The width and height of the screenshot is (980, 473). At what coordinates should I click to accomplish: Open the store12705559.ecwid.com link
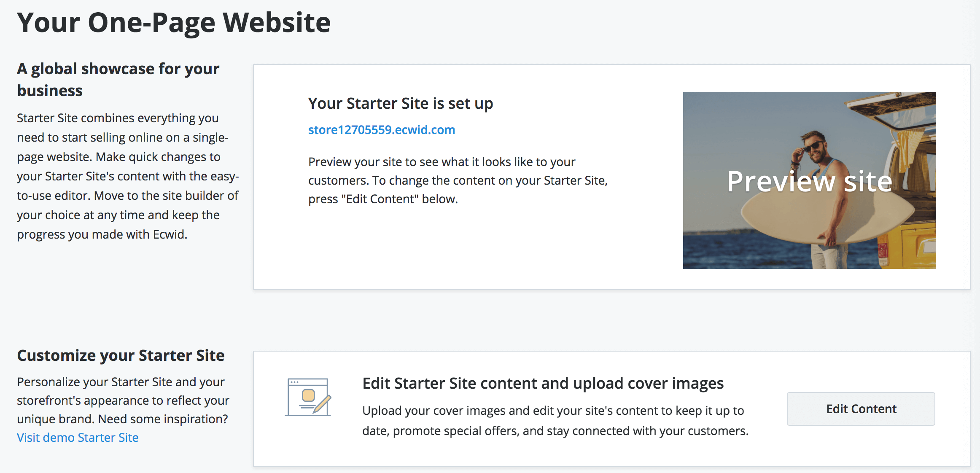tap(382, 130)
